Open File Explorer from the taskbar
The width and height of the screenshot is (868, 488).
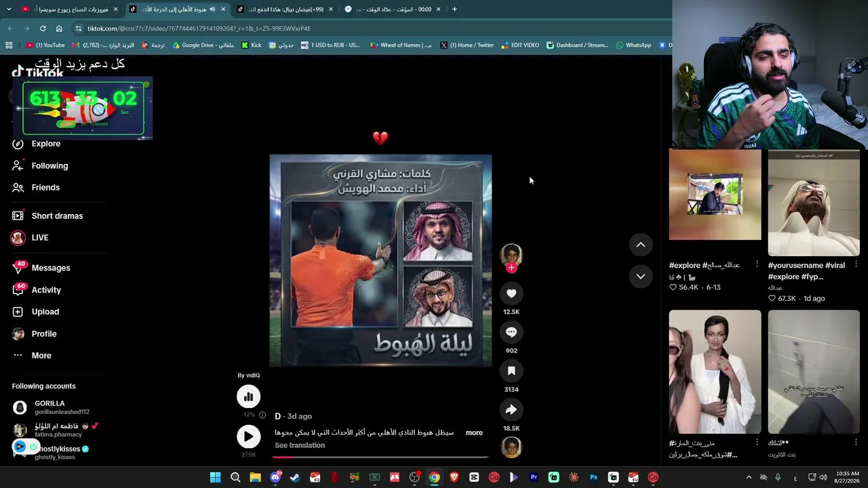(x=255, y=477)
